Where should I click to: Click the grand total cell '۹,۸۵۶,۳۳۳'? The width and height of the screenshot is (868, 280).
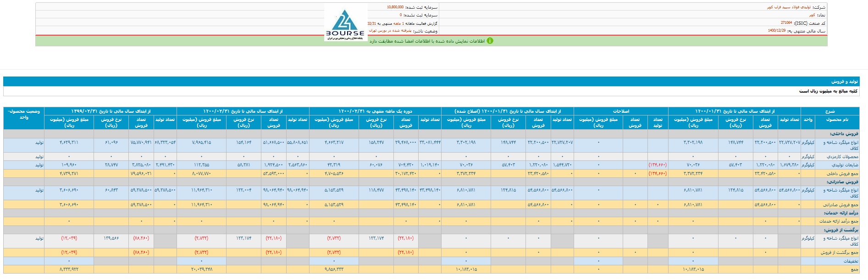[x=334, y=269]
